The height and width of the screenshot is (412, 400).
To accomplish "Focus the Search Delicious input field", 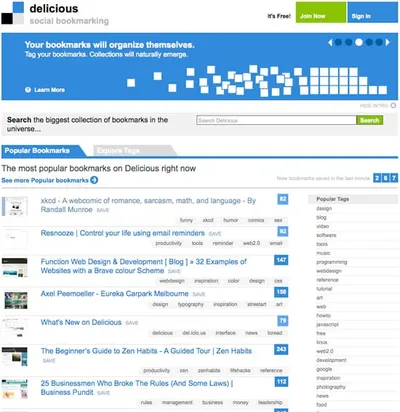I will (276, 120).
